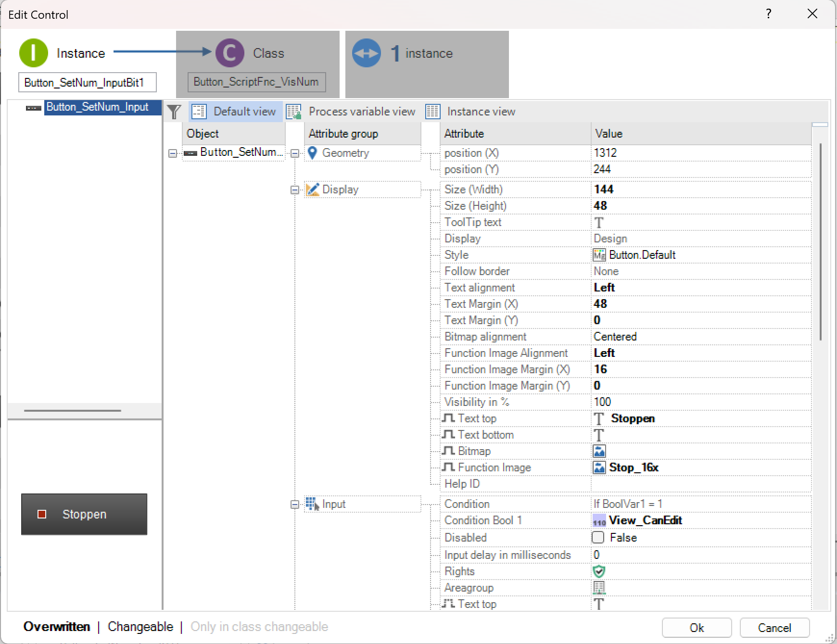Open the Rights shield icon
Image resolution: width=837 pixels, height=644 pixels.
[x=599, y=571]
